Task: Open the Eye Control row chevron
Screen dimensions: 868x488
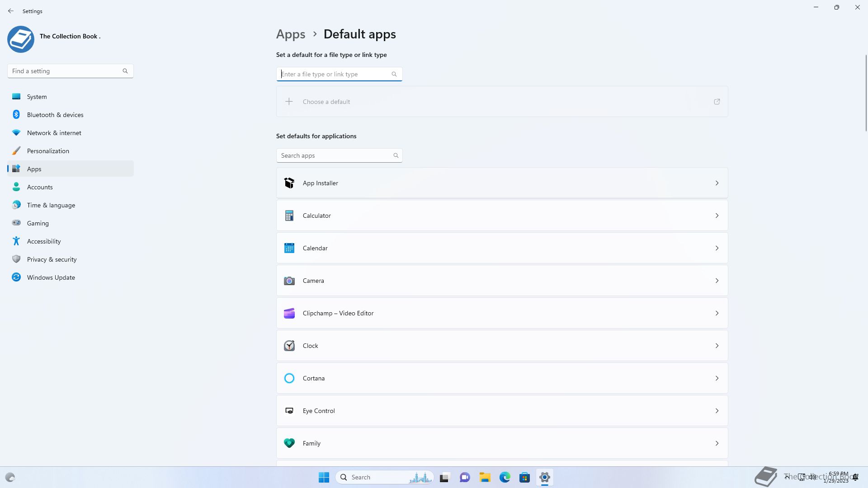Action: [717, 411]
